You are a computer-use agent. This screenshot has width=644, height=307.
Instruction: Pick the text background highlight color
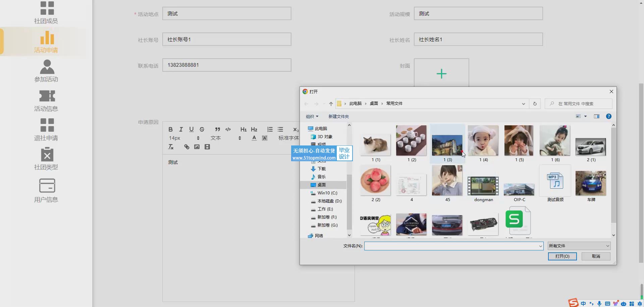(265, 138)
